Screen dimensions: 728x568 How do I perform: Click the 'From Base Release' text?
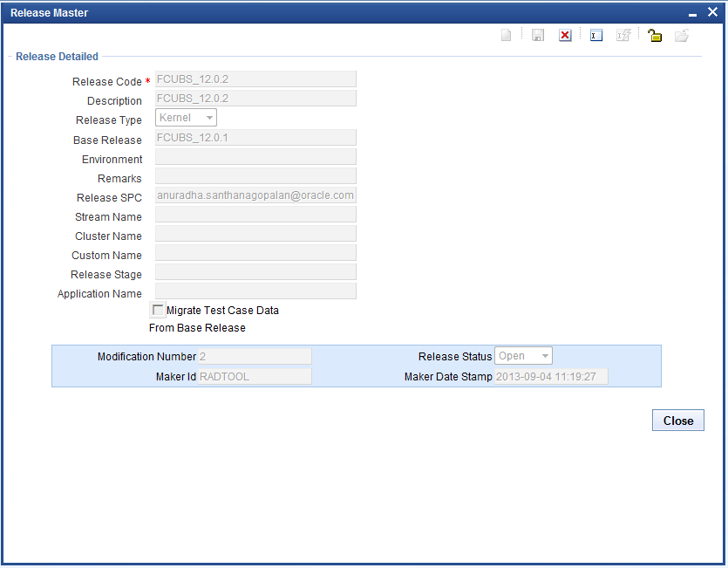point(197,328)
